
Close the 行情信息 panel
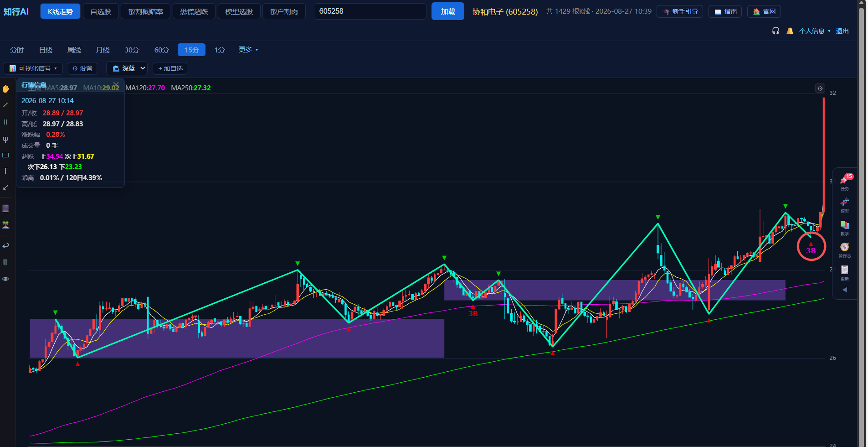[x=116, y=85]
